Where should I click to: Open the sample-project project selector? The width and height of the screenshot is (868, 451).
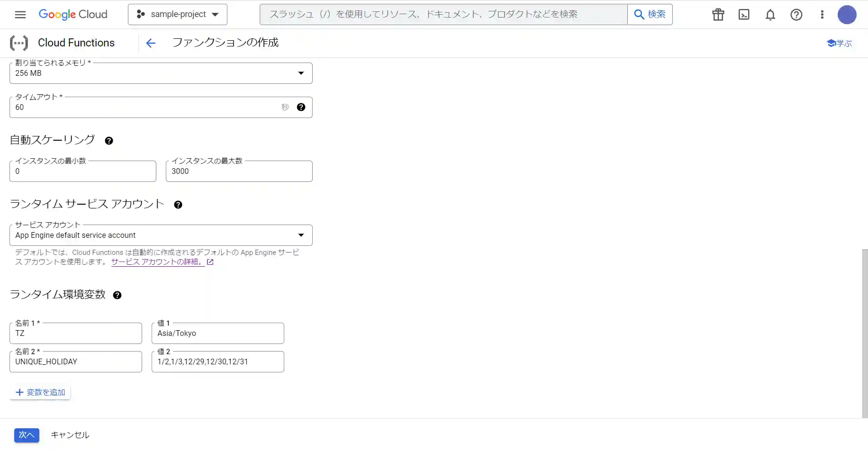point(178,14)
